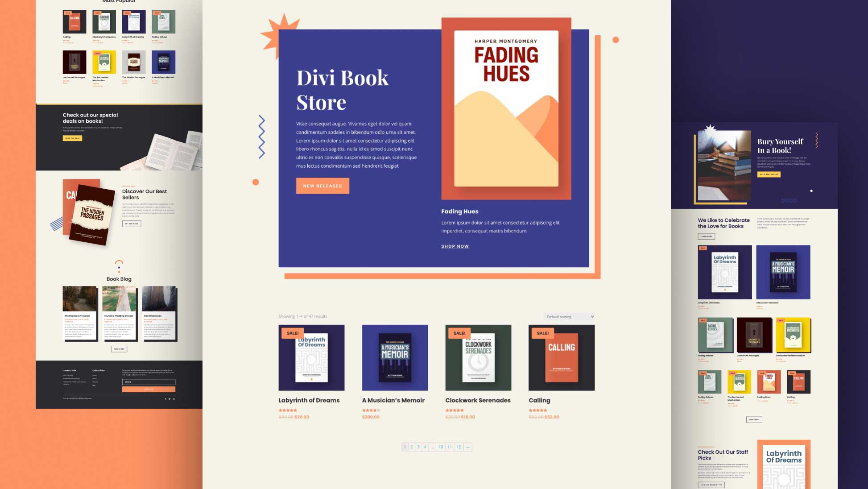Click 'VIEW MORE' button in staff picks grid

[753, 419]
